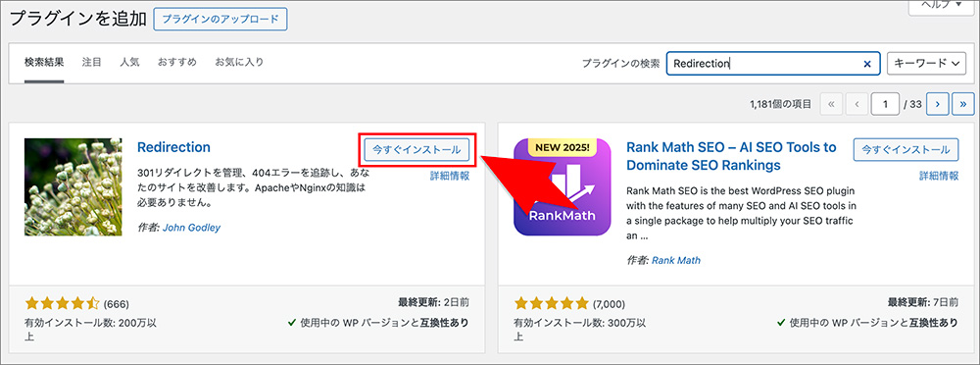Screen dimensions: 980x365
Task: Click the first page double-arrow icon
Action: tap(831, 104)
